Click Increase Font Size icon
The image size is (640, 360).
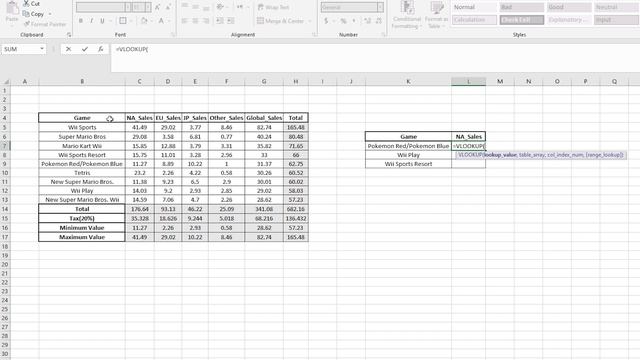click(158, 7)
